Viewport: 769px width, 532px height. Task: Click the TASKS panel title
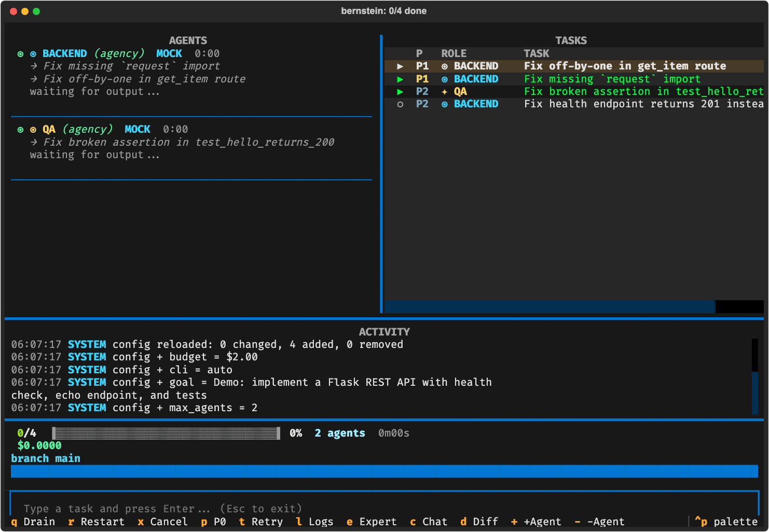pos(571,40)
